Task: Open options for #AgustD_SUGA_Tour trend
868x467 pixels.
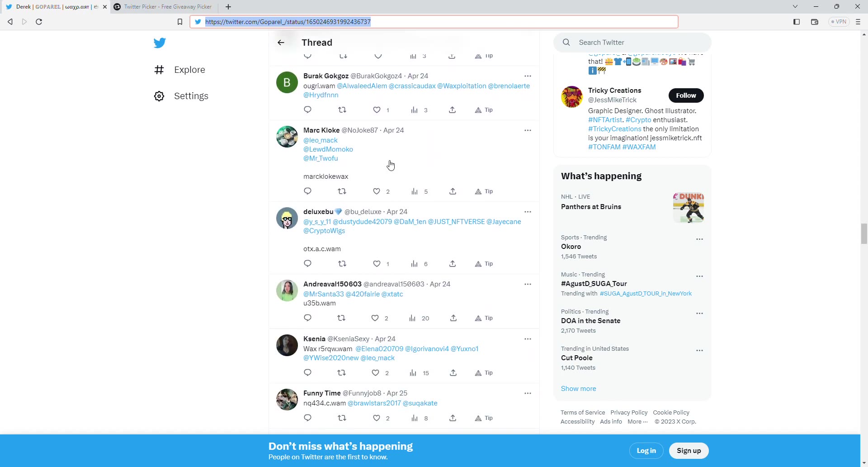Action: point(699,276)
